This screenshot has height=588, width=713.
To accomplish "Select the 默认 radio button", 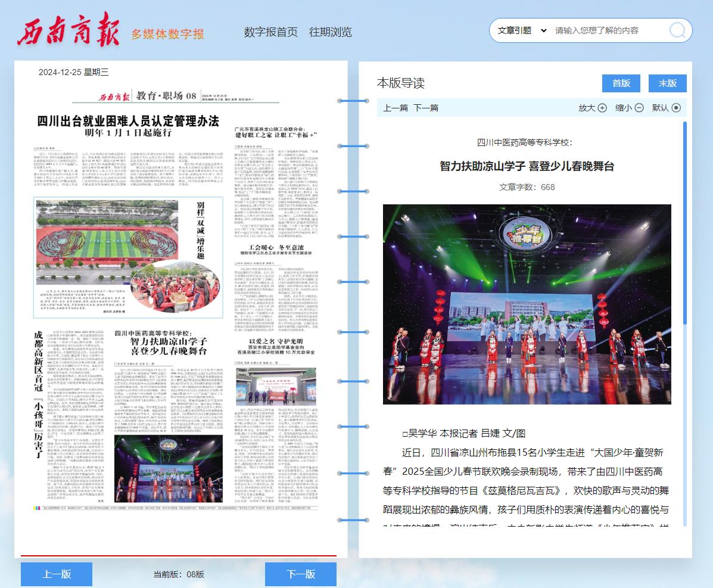I will point(676,108).
